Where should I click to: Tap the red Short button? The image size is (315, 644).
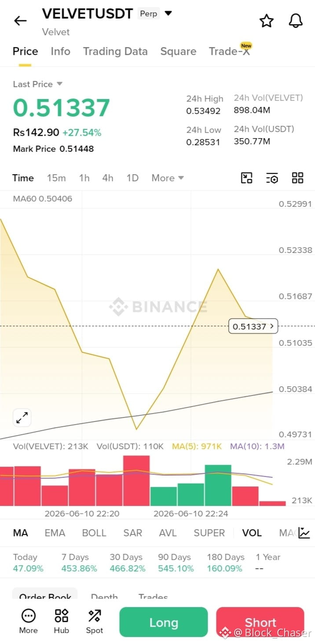[x=260, y=622]
